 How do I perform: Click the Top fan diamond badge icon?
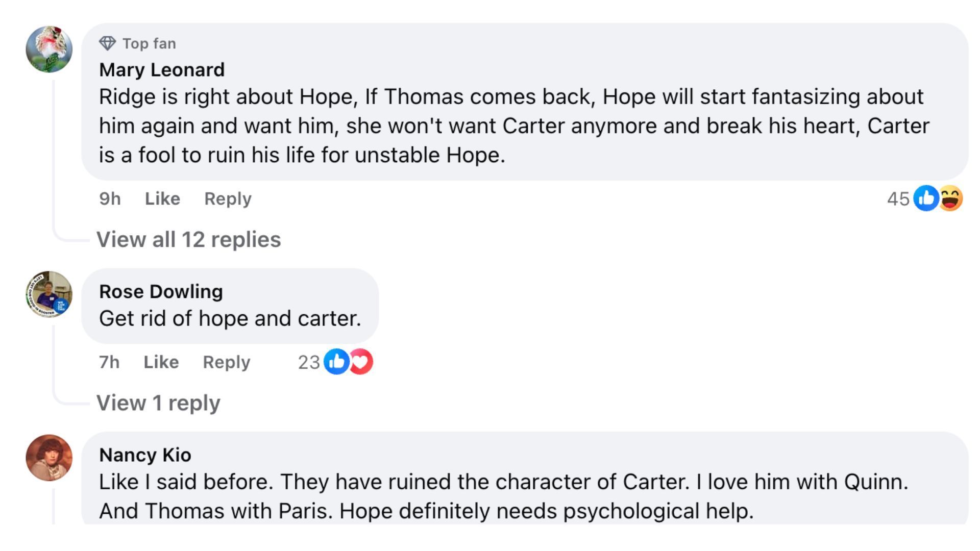[107, 43]
